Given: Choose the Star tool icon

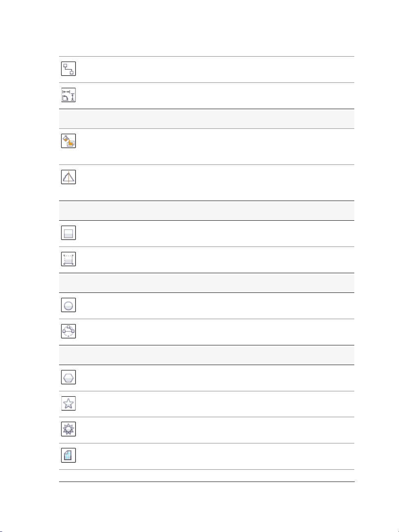Looking at the screenshot, I should 68,404.
